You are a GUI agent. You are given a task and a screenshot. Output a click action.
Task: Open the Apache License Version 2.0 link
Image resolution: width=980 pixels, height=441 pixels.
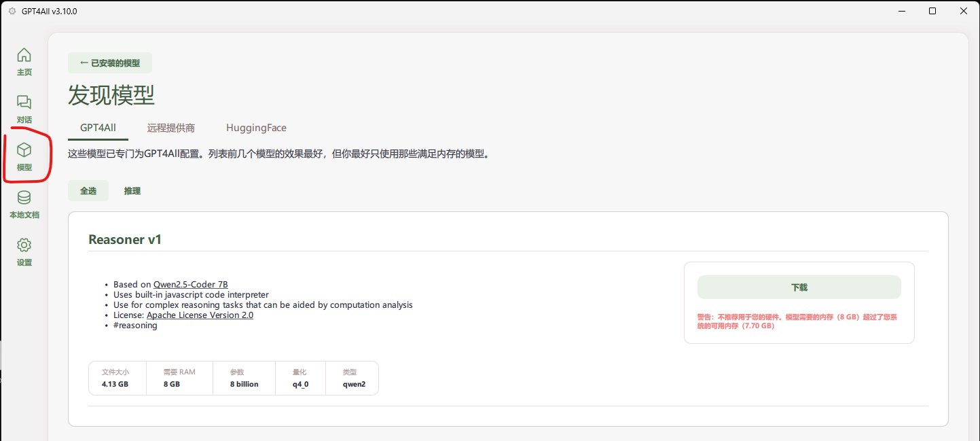click(x=200, y=315)
